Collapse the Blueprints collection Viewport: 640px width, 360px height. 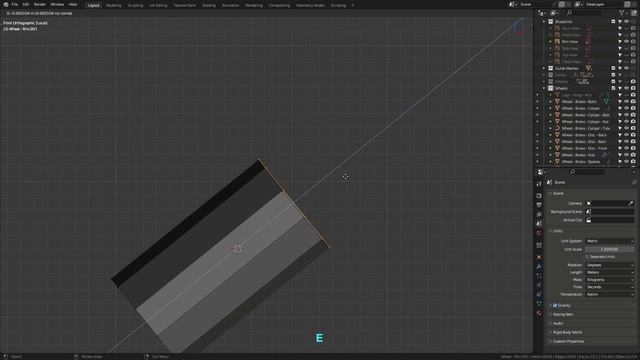[x=544, y=22]
